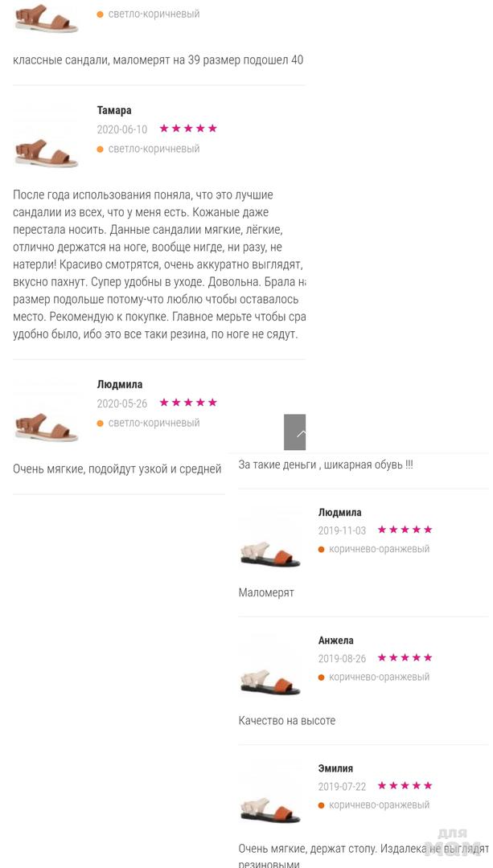The height and width of the screenshot is (868, 493).
Task: Click the star rating dated 2020-05-26
Action: click(x=188, y=403)
